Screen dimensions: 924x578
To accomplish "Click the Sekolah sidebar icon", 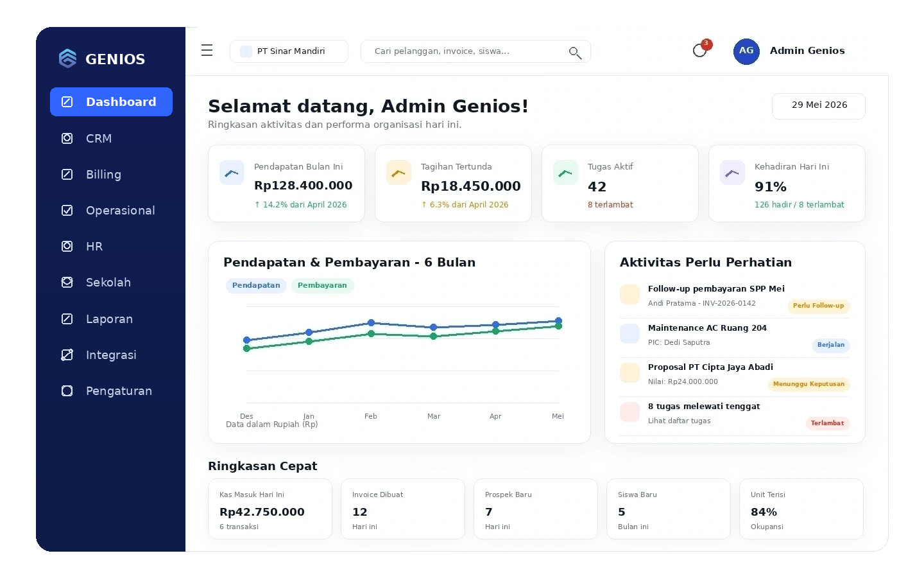I will pyautogui.click(x=67, y=282).
